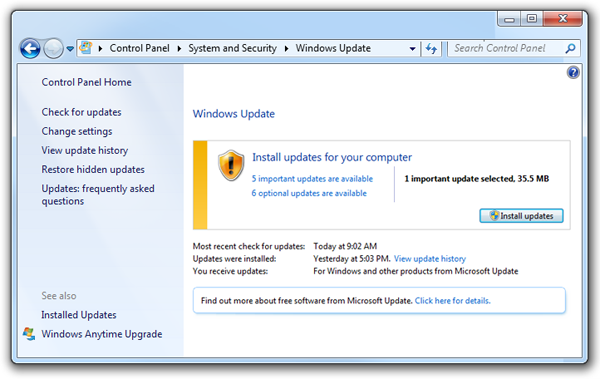Open 5 important updates are available

click(x=312, y=179)
